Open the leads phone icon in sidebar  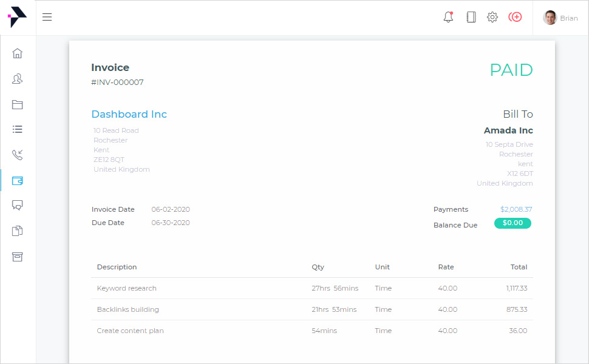click(x=18, y=155)
